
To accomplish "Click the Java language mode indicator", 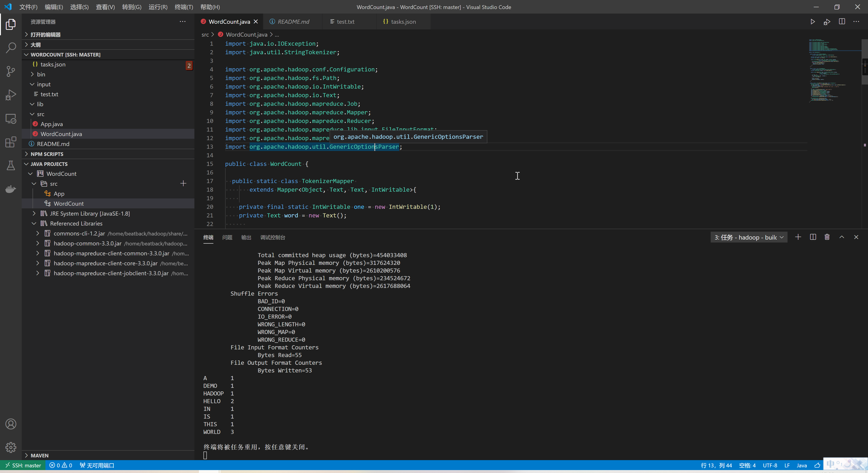I will 802,465.
